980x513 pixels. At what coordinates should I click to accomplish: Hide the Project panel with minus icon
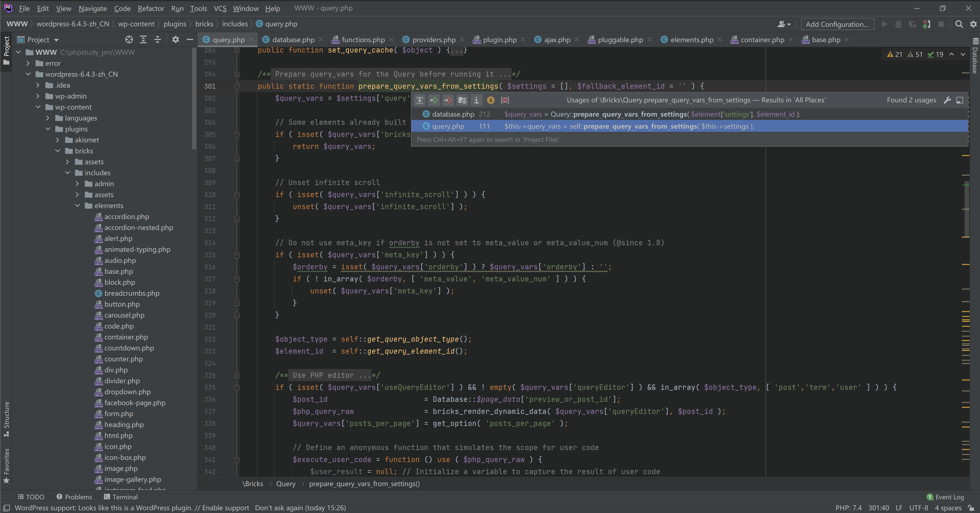click(189, 40)
